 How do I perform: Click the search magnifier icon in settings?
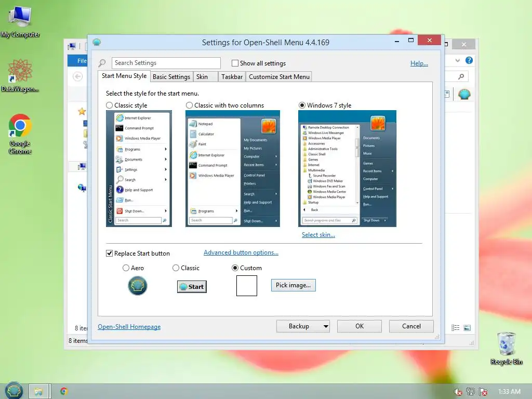pos(102,63)
